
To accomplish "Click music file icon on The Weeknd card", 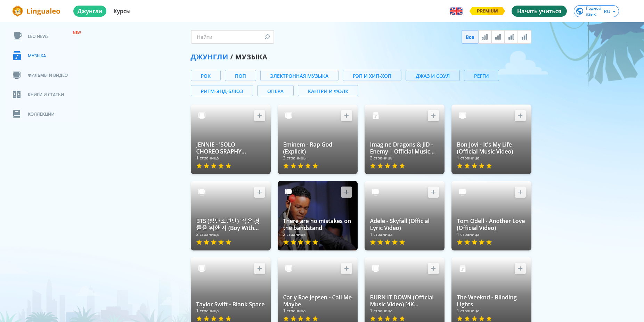I will [x=463, y=269].
